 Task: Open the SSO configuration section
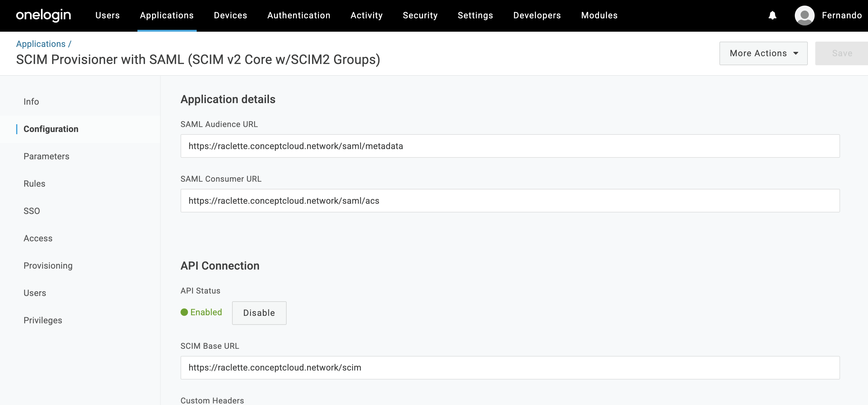(x=32, y=211)
